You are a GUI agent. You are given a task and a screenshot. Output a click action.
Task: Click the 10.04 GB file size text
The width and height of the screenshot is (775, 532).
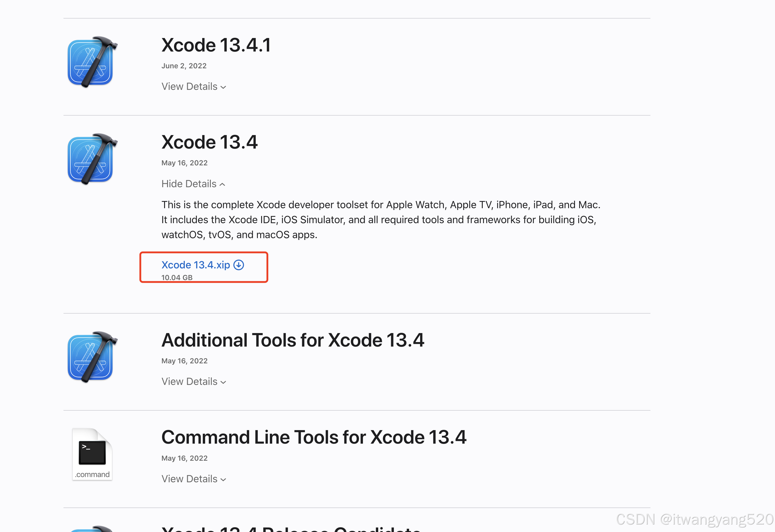pyautogui.click(x=177, y=277)
